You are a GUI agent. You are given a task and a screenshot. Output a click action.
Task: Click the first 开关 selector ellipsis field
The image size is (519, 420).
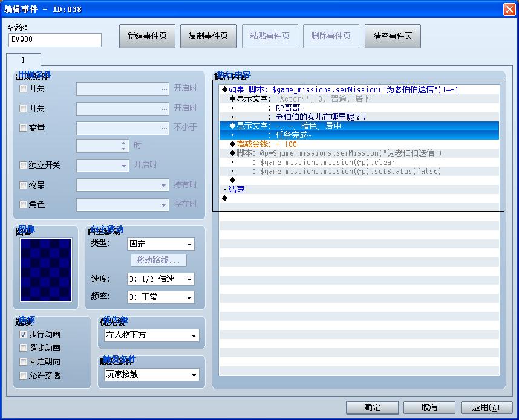(x=123, y=89)
